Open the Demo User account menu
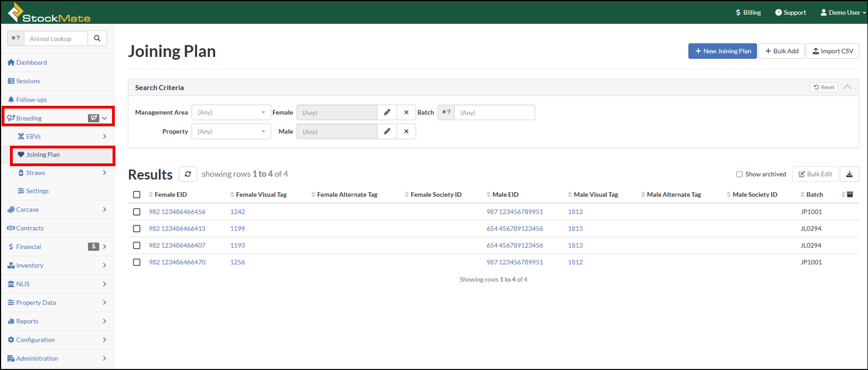Viewport: 868px width, 370px height. pyautogui.click(x=843, y=12)
